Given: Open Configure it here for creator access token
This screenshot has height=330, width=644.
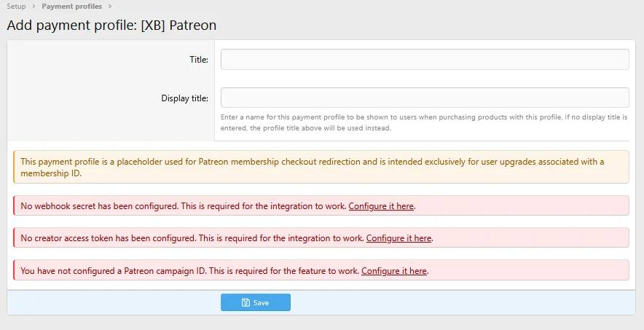Looking at the screenshot, I should pyautogui.click(x=398, y=238).
